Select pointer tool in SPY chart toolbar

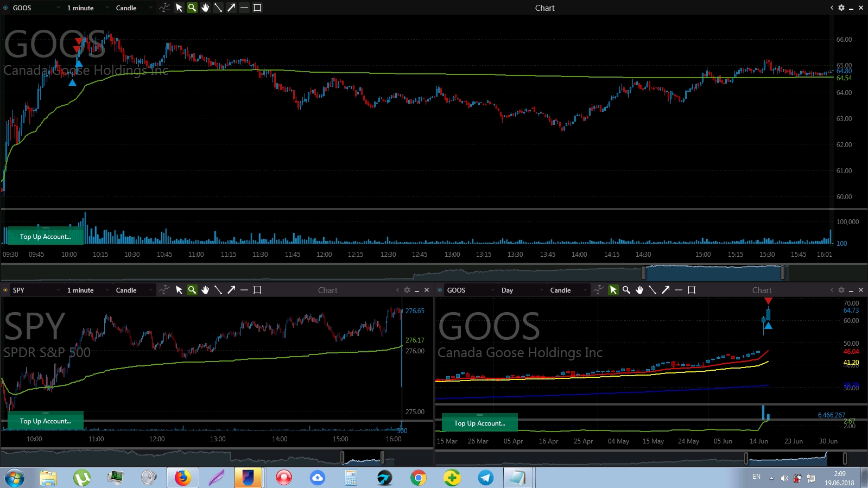(x=179, y=290)
